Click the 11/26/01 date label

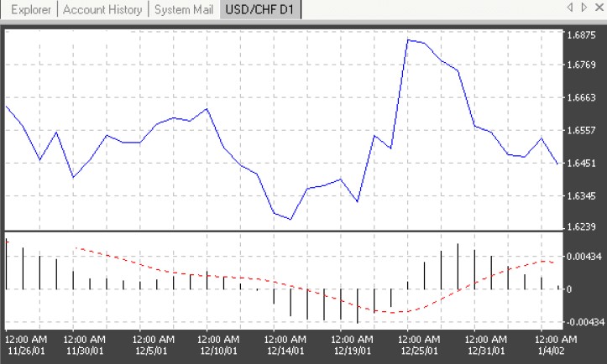pyautogui.click(x=26, y=351)
